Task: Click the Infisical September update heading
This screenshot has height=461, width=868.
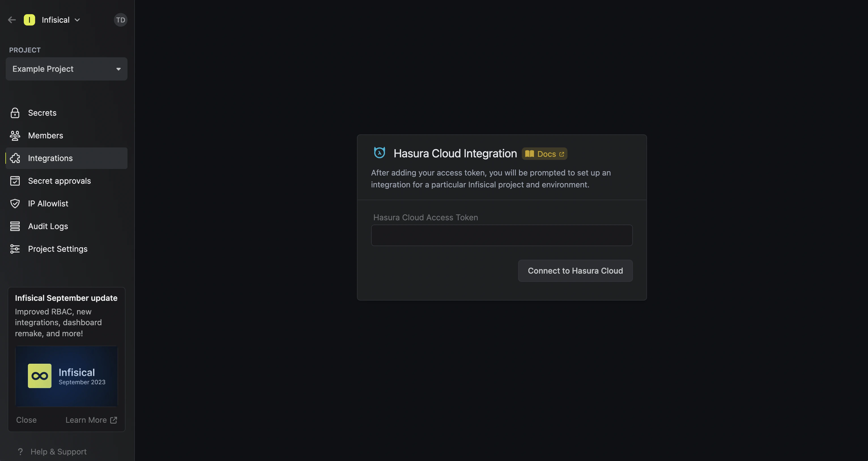Action: click(66, 298)
